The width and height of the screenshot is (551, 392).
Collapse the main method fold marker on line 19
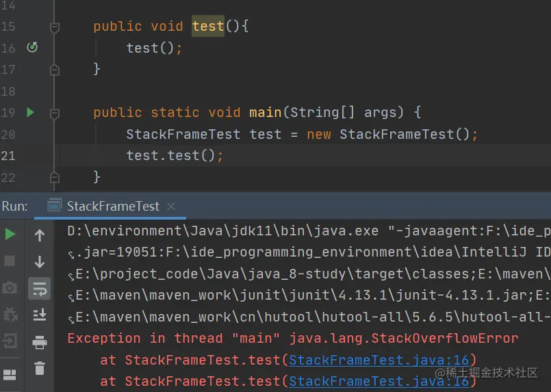(55, 114)
